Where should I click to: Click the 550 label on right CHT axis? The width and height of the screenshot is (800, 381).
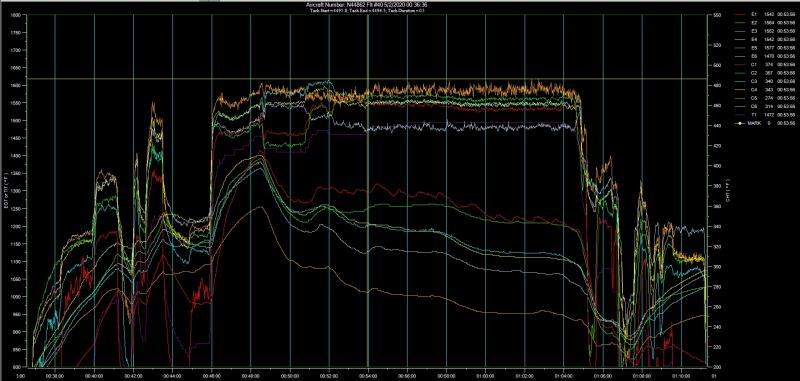point(717,15)
